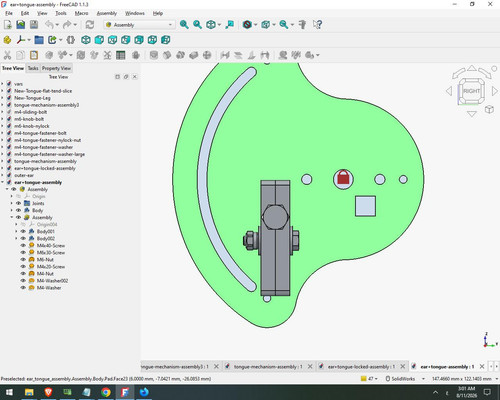
Task: Expand the Joints group in the tree
Action: click(12, 203)
